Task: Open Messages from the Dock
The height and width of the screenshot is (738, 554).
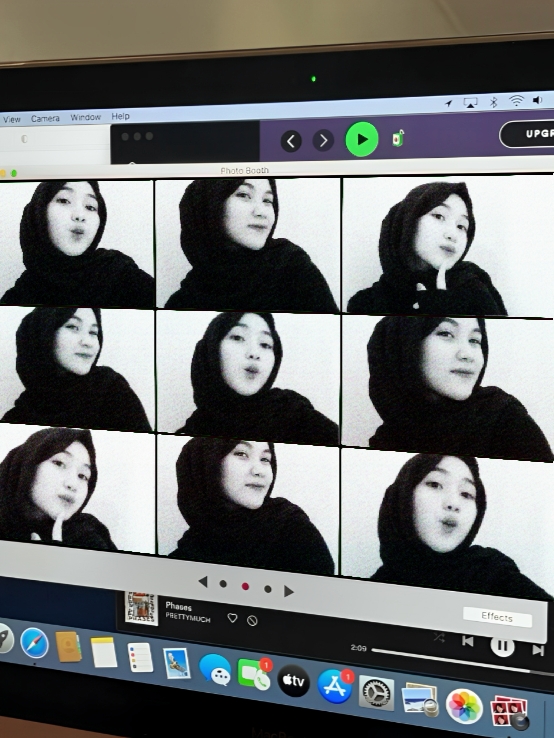Action: [215, 669]
